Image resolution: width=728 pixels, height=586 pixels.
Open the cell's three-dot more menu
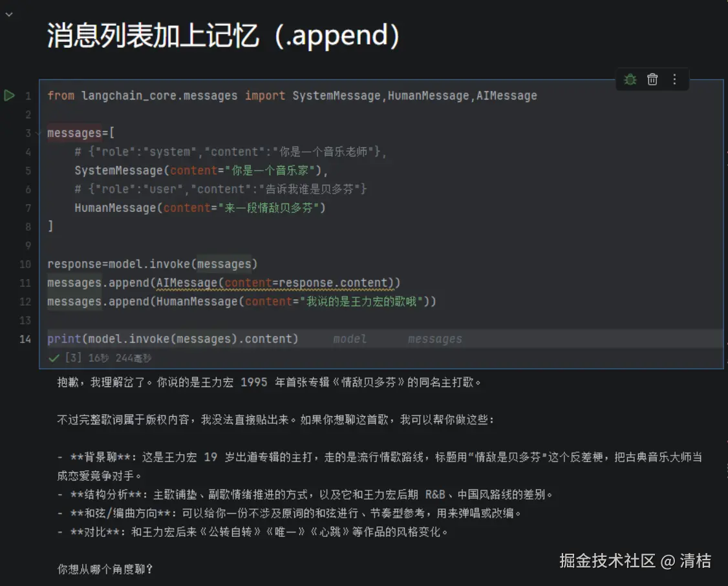674,79
